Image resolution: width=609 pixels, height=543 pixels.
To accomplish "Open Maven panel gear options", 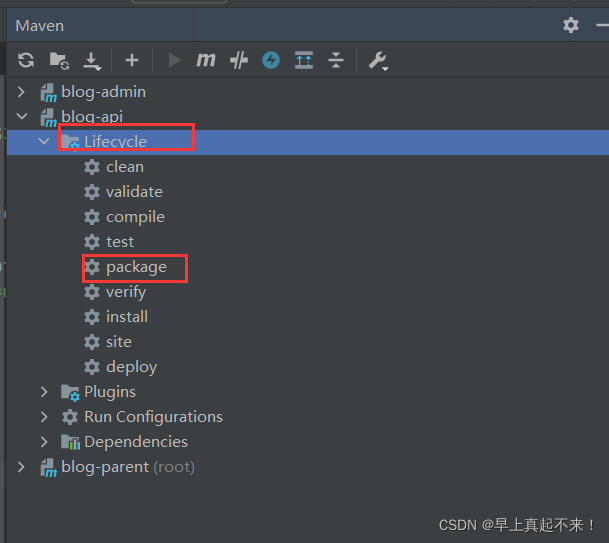I will tap(571, 25).
